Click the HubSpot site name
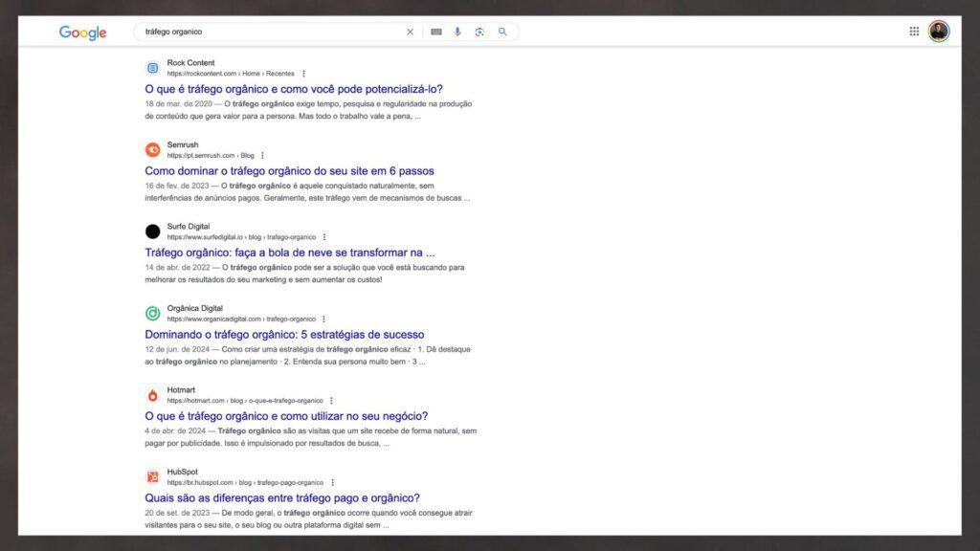 [x=182, y=473]
